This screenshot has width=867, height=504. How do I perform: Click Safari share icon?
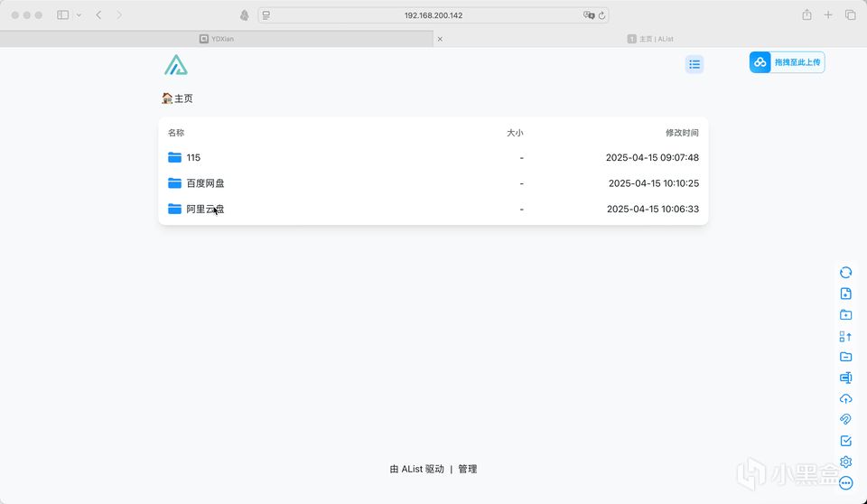(806, 15)
